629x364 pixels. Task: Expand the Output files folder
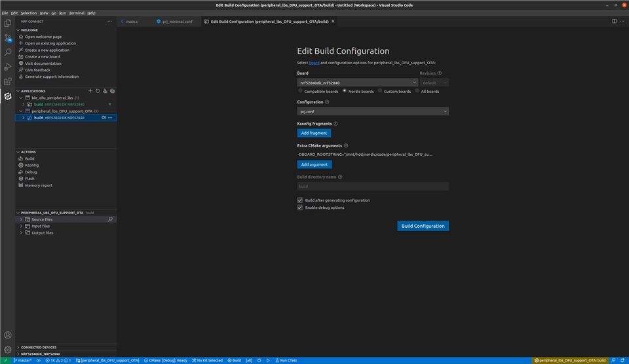point(21,233)
